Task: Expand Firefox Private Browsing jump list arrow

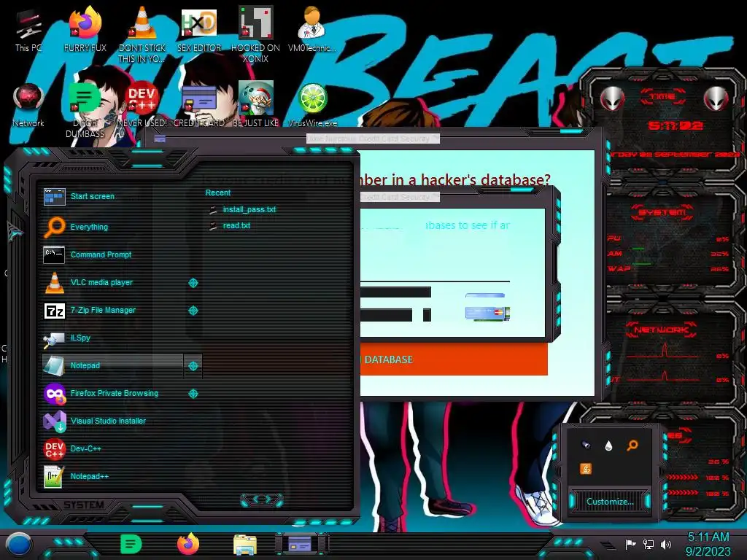Action: coord(193,394)
